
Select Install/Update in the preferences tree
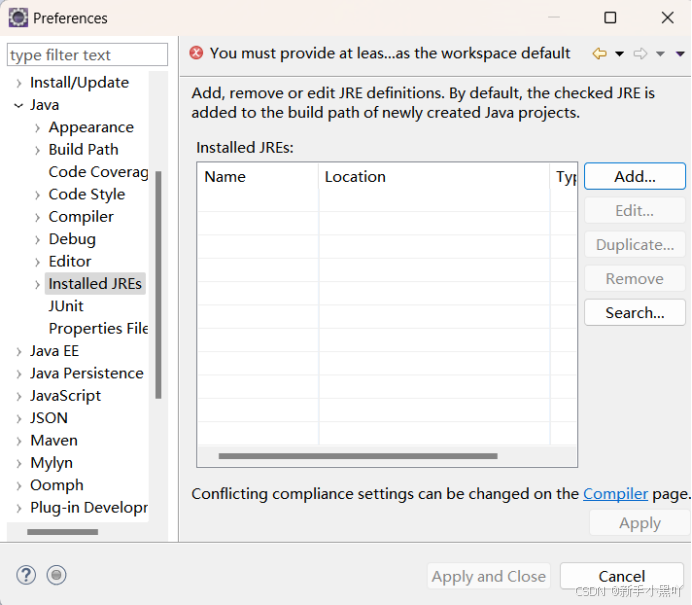[79, 83]
